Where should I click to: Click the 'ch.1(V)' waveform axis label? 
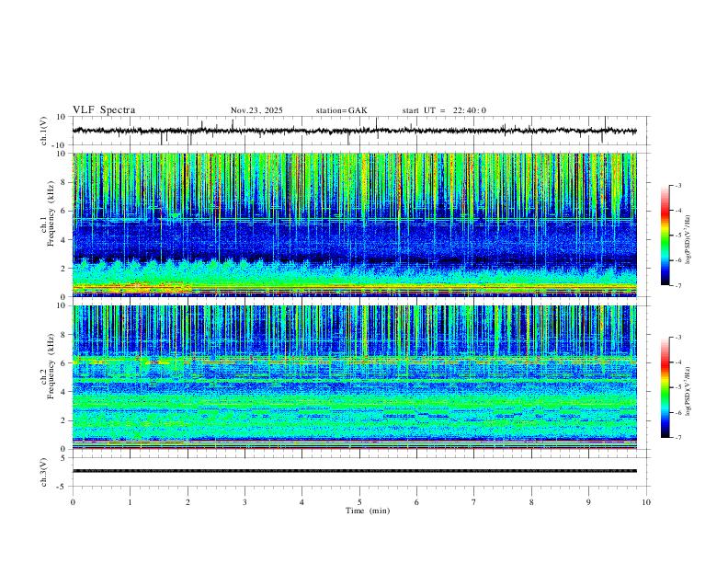point(44,131)
